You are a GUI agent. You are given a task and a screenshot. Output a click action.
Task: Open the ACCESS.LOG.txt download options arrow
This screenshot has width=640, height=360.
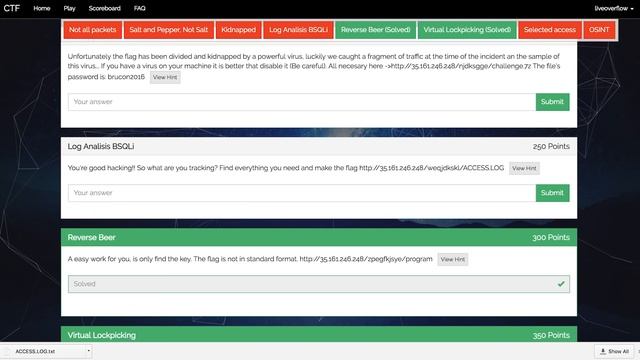tap(89, 351)
